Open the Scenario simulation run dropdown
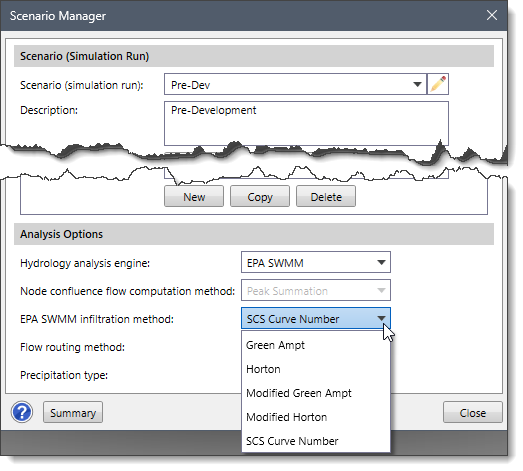The width and height of the screenshot is (523, 471). point(295,84)
